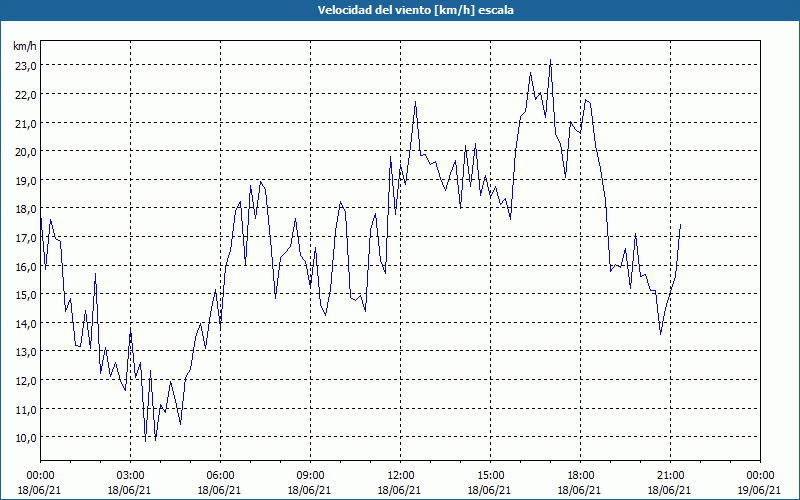Click the 06:00 time axis label
Image resolution: width=800 pixels, height=500 pixels.
click(220, 476)
